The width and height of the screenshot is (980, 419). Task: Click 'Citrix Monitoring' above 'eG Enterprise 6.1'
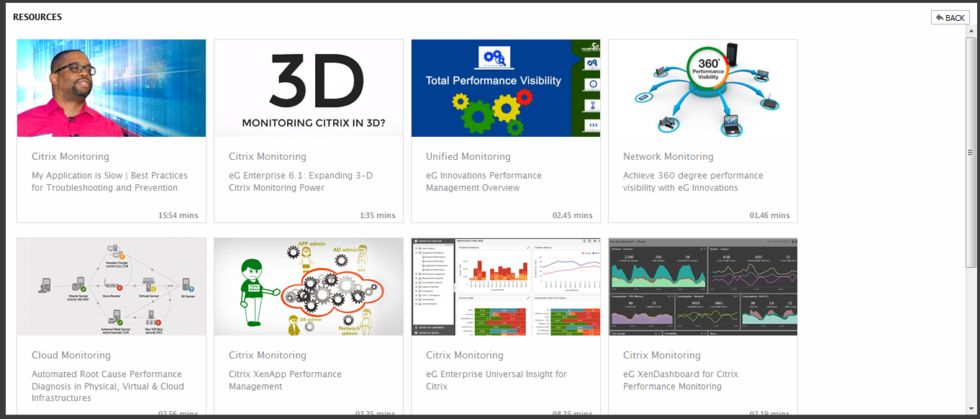tap(268, 156)
